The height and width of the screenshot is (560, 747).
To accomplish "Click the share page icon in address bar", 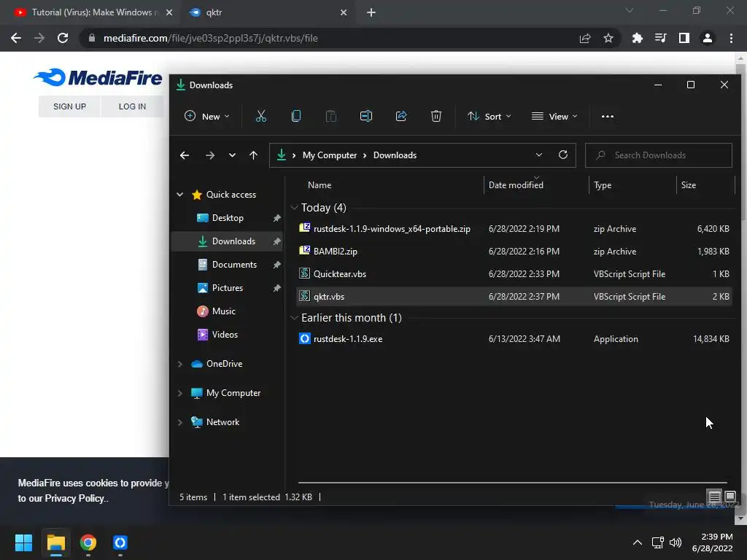I will [x=585, y=38].
